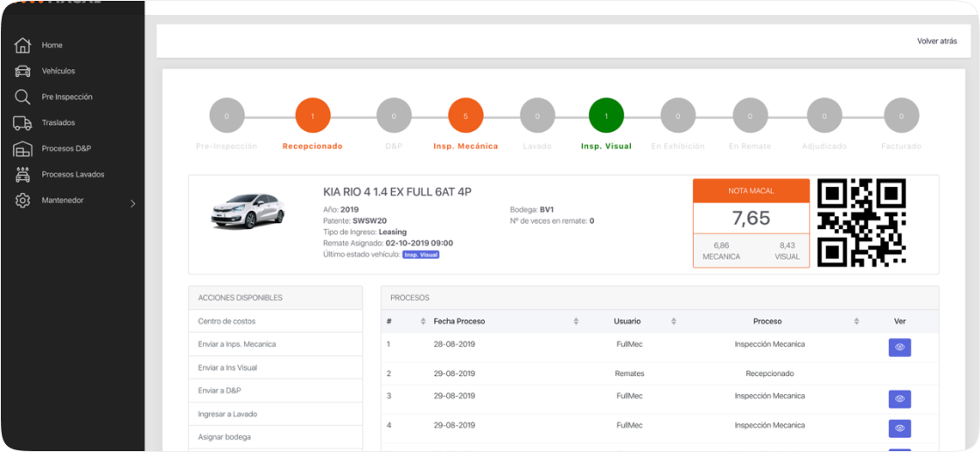
Task: Select the Facturado step circle
Action: [901, 115]
